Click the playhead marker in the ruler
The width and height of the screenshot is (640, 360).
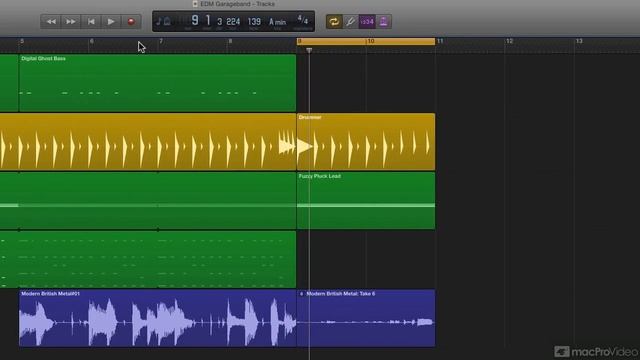point(309,50)
